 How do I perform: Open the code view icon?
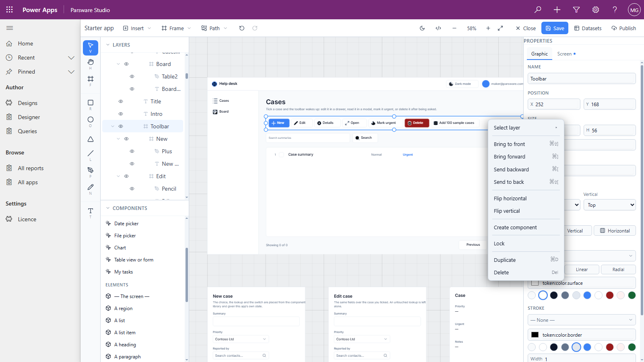438,28
